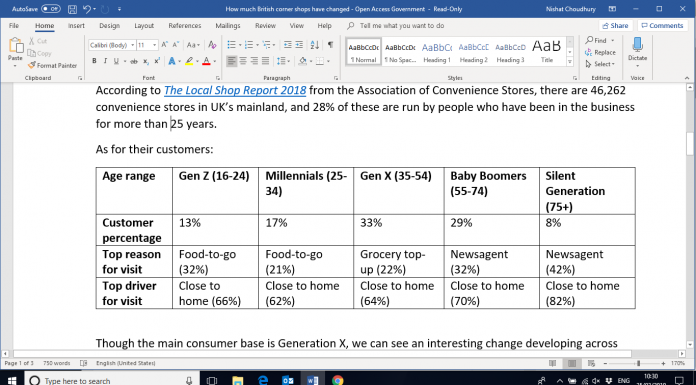Start Dictate microphone
696x385 pixels.
637,51
